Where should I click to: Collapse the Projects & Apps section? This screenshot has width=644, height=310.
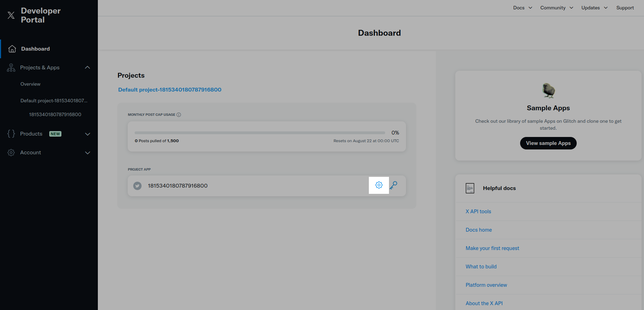pos(87,68)
